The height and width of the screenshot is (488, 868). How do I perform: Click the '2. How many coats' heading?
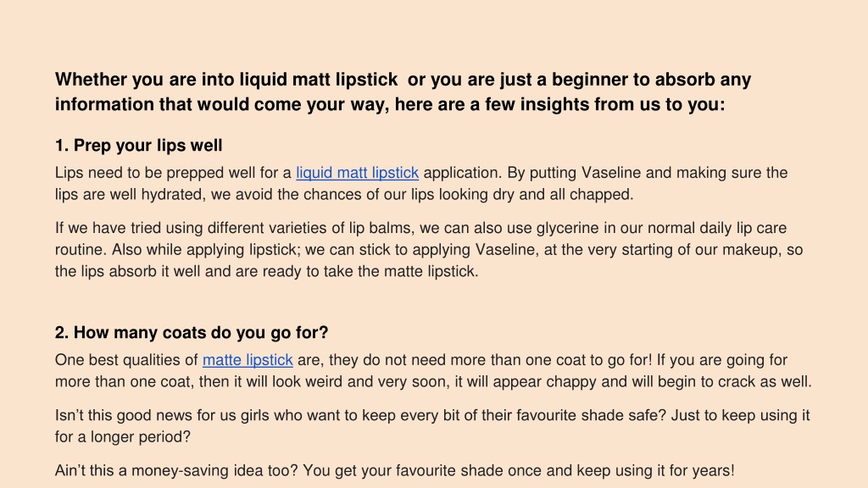click(x=192, y=332)
